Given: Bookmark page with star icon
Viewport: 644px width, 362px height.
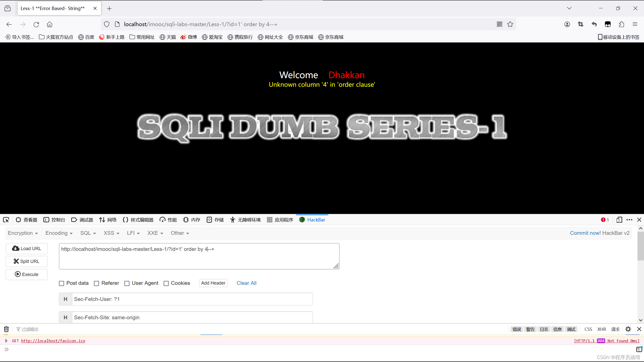Looking at the screenshot, I should click(510, 24).
